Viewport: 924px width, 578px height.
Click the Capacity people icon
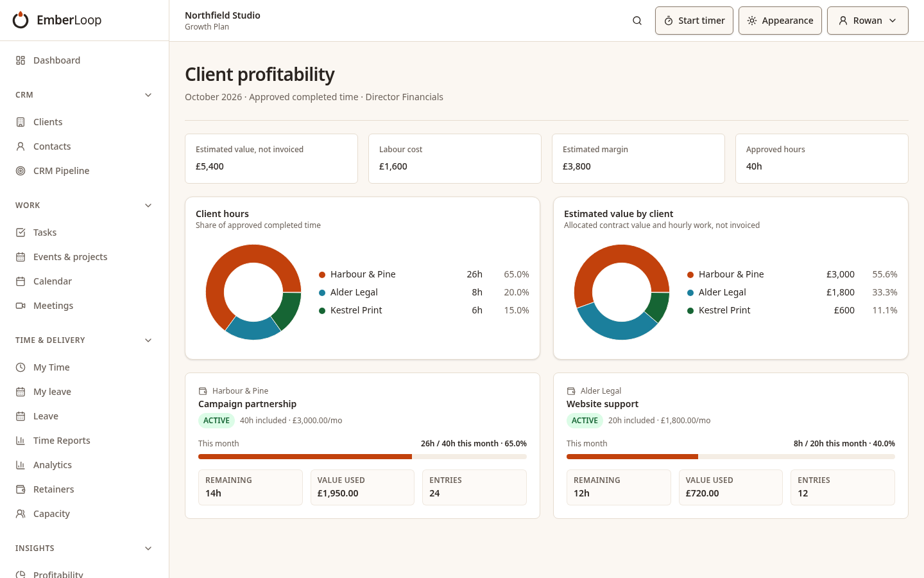[21, 514]
